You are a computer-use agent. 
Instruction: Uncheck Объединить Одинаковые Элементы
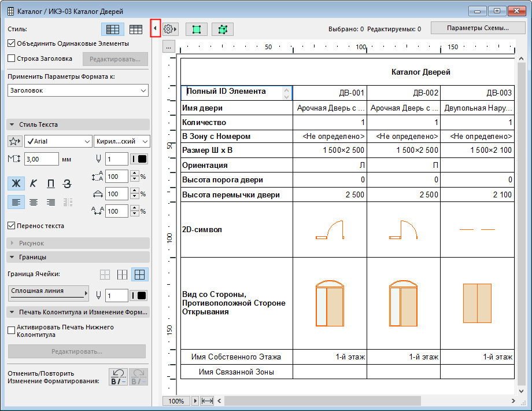12,43
